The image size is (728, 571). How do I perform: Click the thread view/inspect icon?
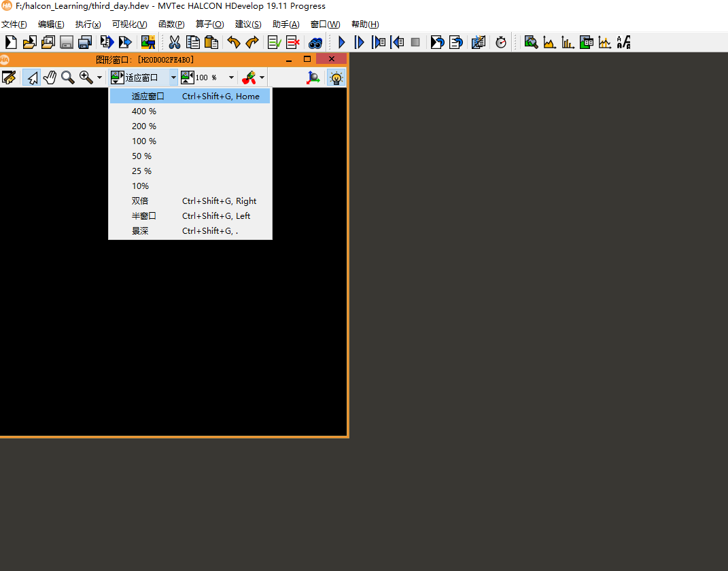coord(479,42)
